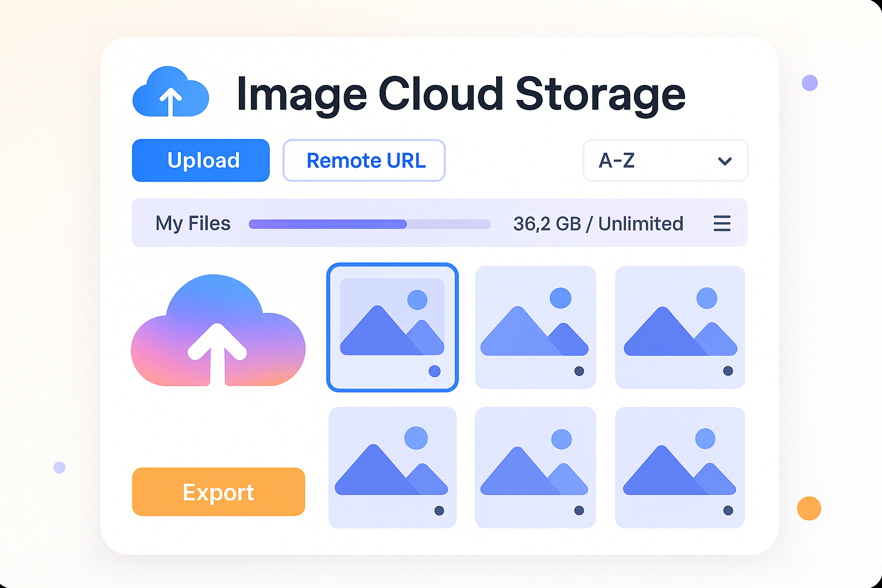Click the cloud upload icon in the header

(x=171, y=92)
